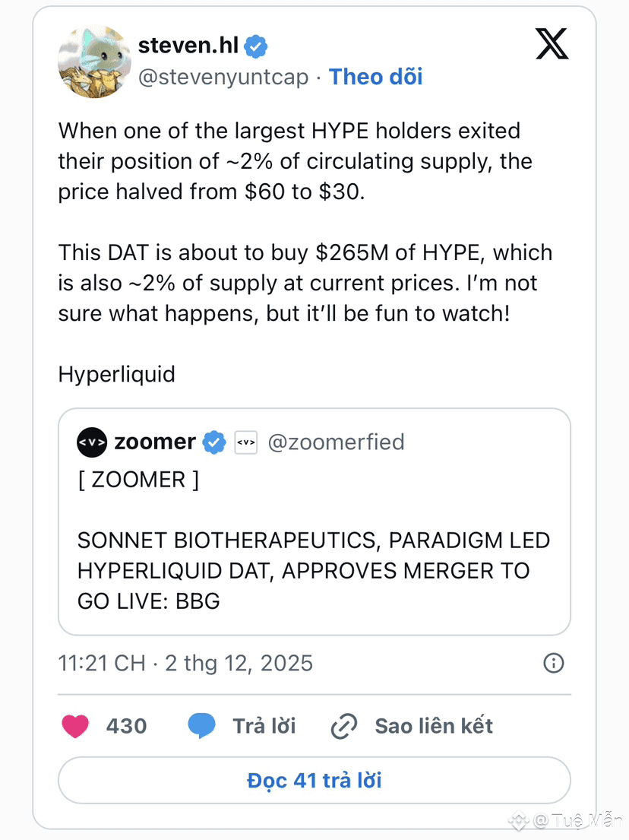
Task: Click the steven.hl display name
Action: (188, 46)
